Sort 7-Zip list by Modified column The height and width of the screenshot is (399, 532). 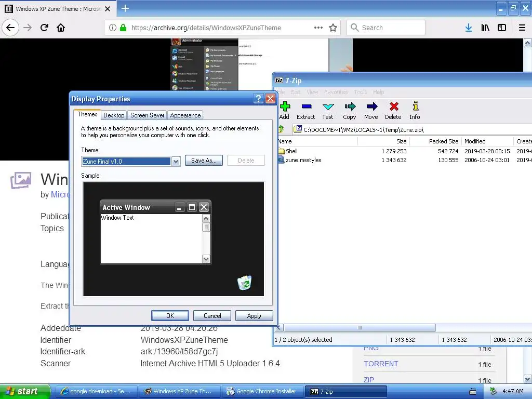coord(487,141)
